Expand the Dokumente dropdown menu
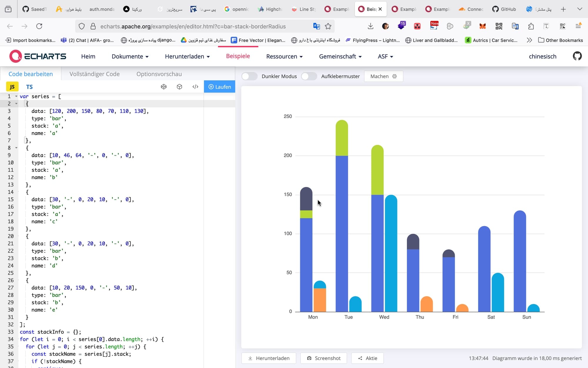Viewport: 588px width, 368px height. (130, 56)
